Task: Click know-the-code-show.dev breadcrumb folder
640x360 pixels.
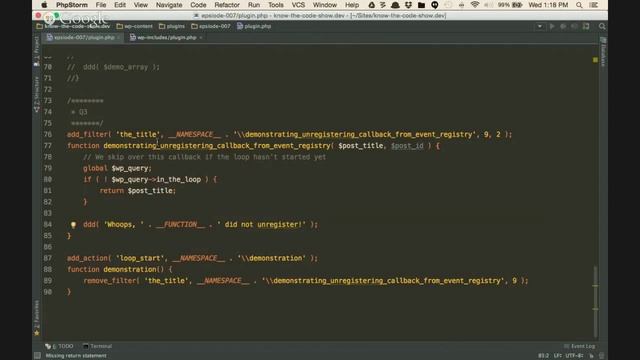Action: [73, 26]
